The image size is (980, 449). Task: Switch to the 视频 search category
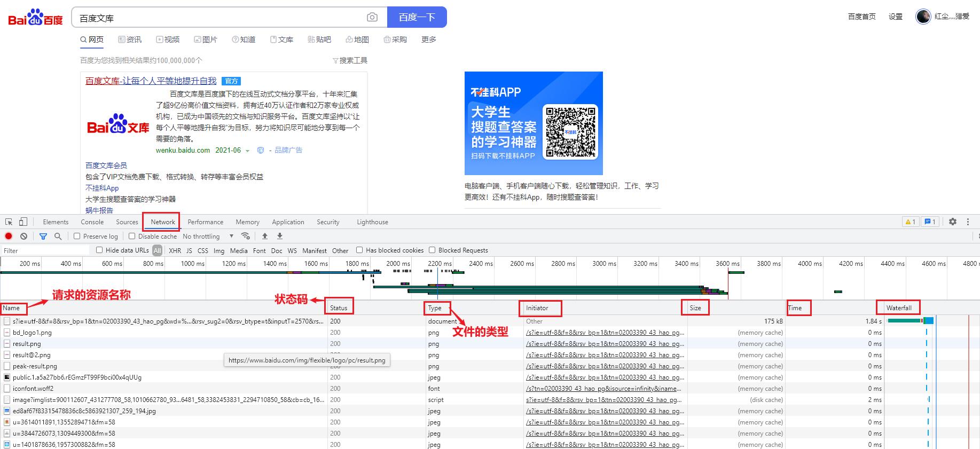pyautogui.click(x=168, y=40)
